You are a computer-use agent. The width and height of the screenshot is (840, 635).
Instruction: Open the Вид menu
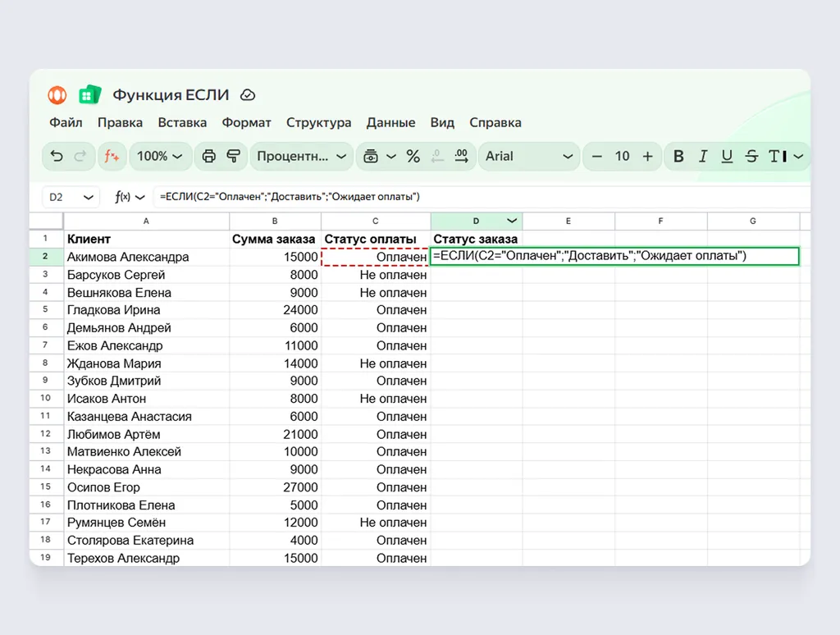coord(442,122)
